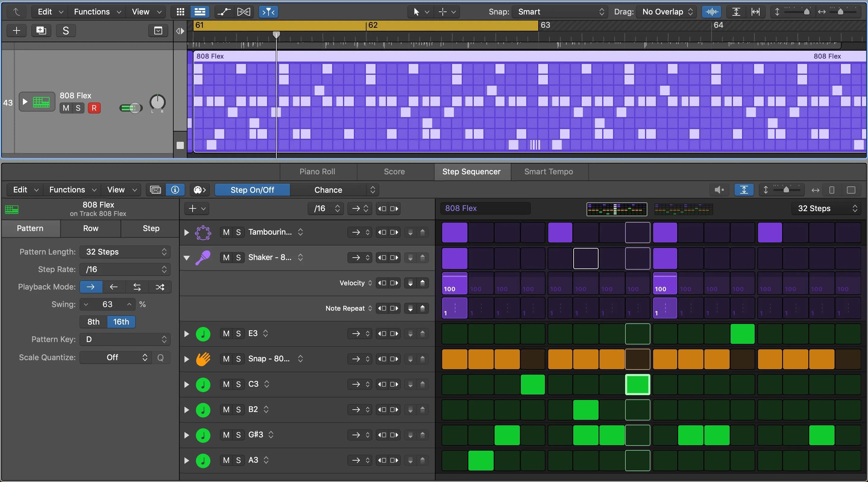Click the Step Sequencer tab
Image resolution: width=868 pixels, height=482 pixels.
tap(471, 172)
